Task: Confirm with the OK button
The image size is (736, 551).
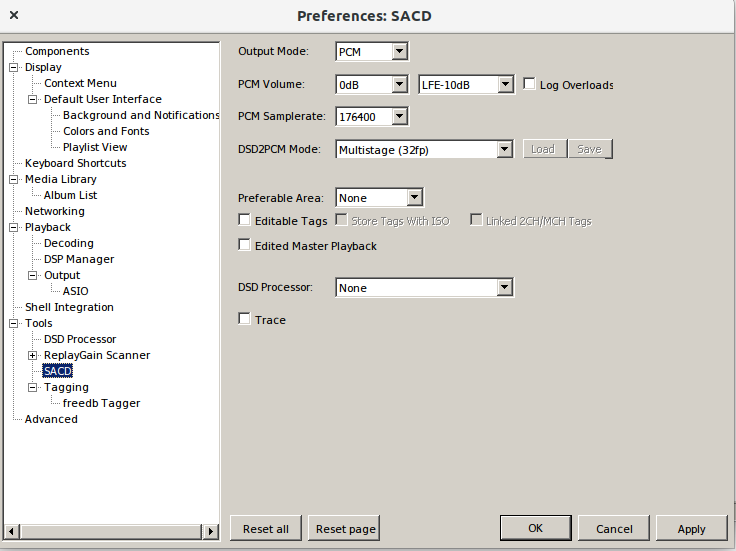Action: pos(536,528)
